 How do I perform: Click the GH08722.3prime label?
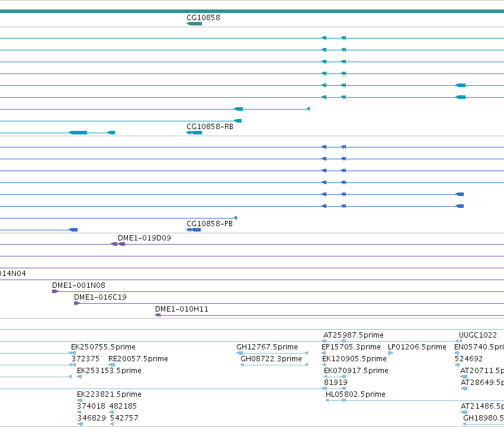(271, 359)
